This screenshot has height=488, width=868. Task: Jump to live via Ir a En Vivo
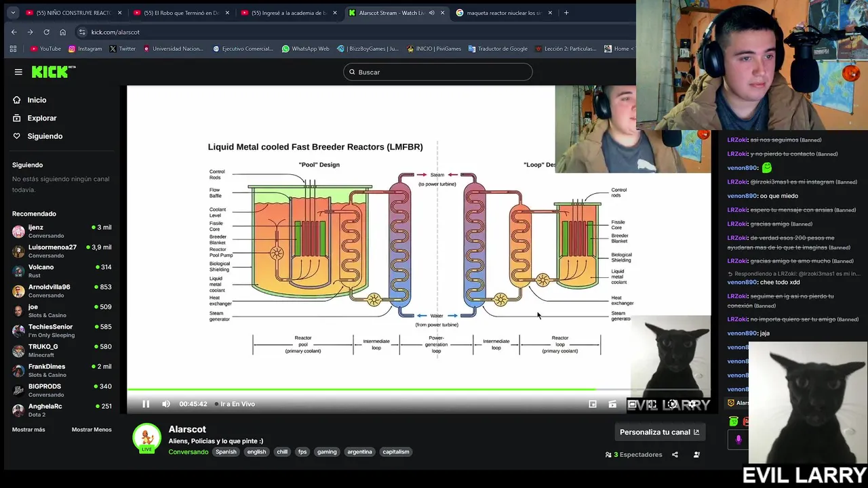tap(235, 404)
